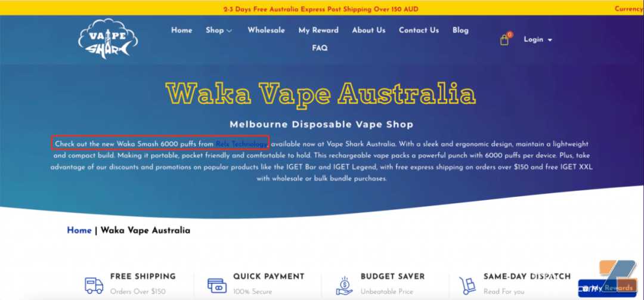Click the Same-Day Dispatch trolley icon

[x=467, y=285]
